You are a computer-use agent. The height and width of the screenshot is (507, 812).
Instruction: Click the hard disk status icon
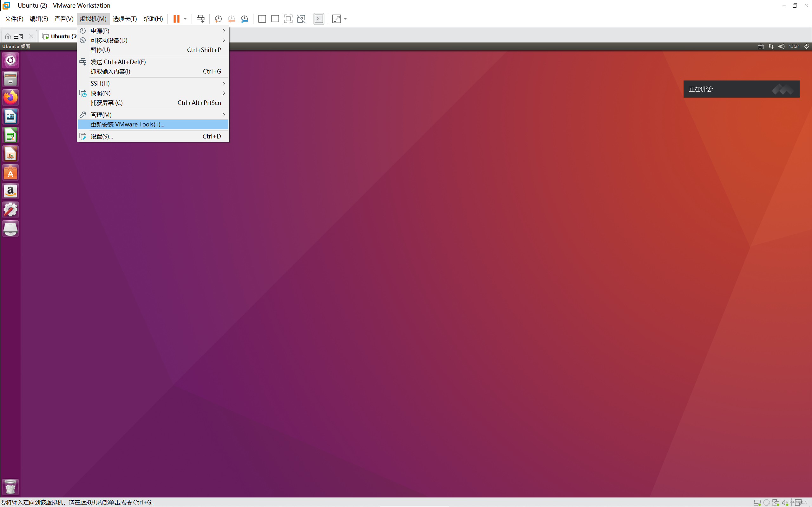758,503
